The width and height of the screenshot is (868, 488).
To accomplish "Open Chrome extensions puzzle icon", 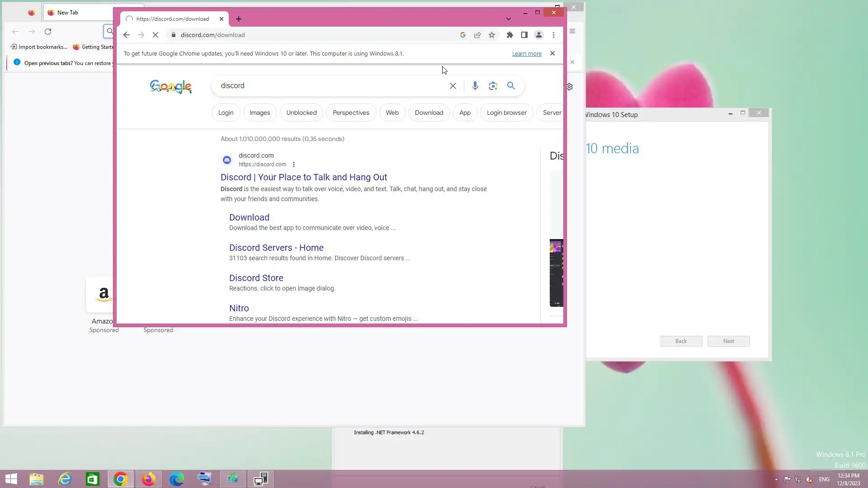I will 510,35.
